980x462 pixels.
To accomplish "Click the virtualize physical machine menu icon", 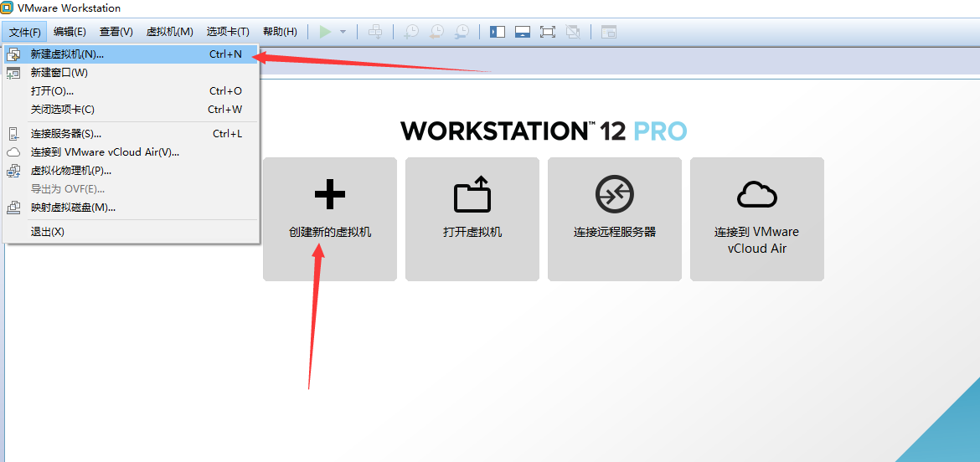I will click(x=13, y=171).
